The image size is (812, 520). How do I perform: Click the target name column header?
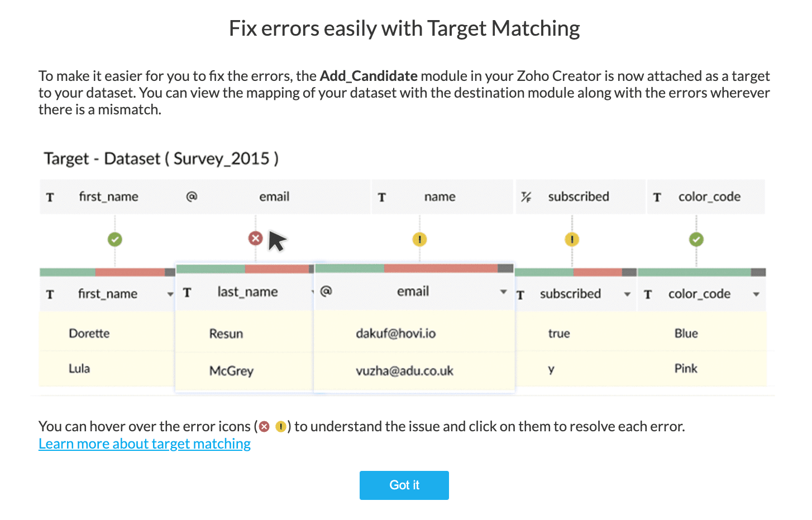point(440,197)
